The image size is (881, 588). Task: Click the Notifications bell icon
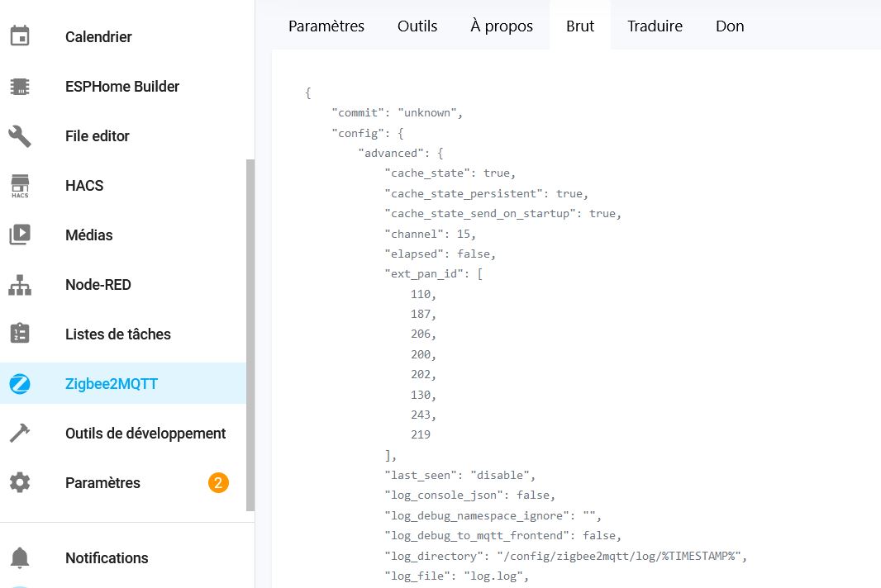[20, 557]
